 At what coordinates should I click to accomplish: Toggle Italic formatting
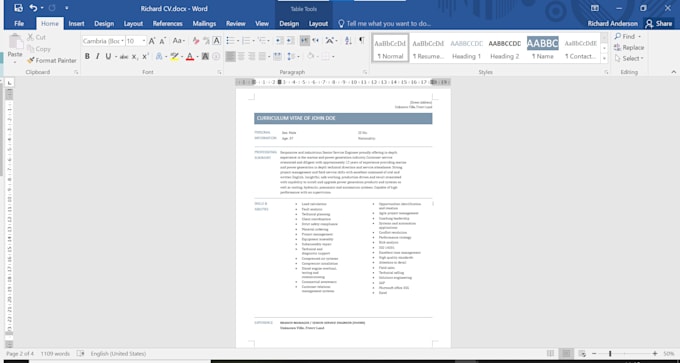point(98,56)
